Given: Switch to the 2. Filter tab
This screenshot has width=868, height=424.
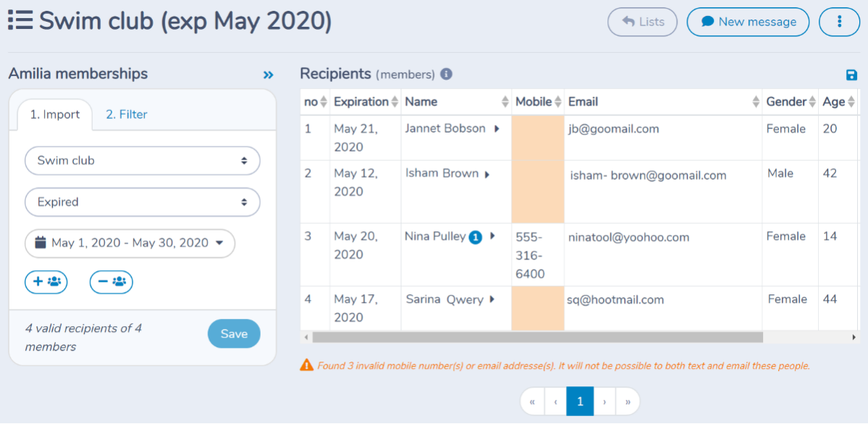Looking at the screenshot, I should coord(127,115).
